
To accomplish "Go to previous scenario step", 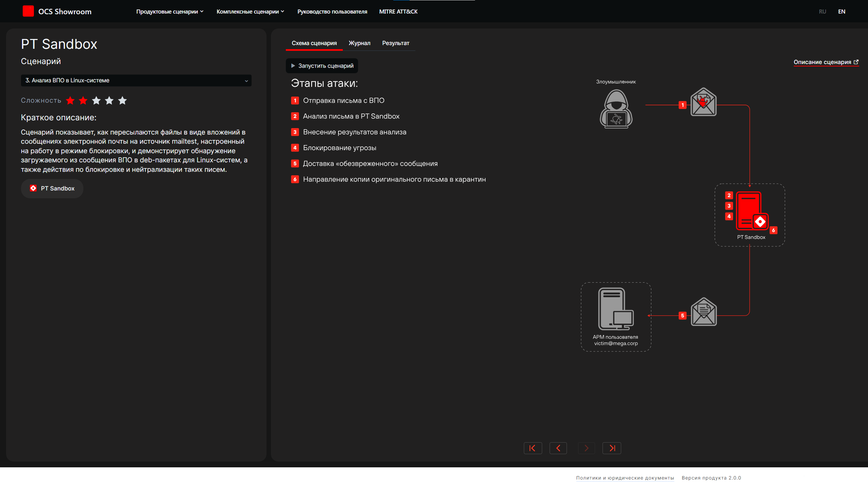I will 558,448.
